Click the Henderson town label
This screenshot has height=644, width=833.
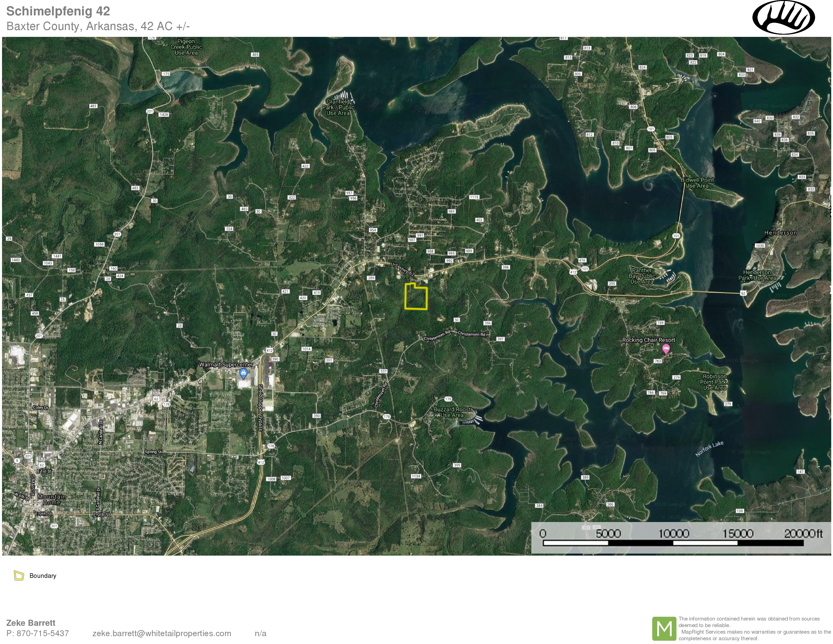(780, 233)
